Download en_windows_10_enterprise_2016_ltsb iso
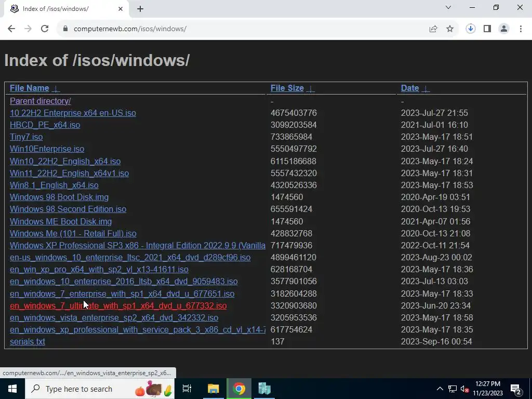 point(124,281)
